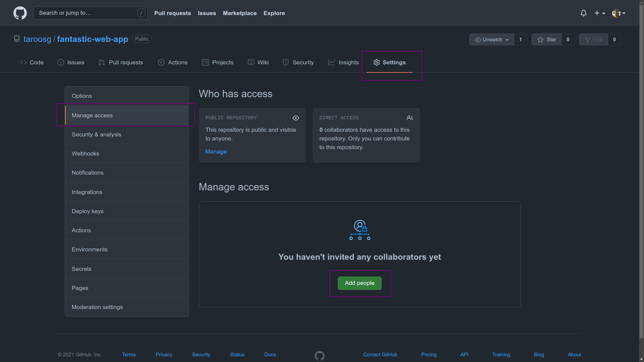The height and width of the screenshot is (362, 644).
Task: Switch to the repository Issues tab
Action: pos(71,62)
